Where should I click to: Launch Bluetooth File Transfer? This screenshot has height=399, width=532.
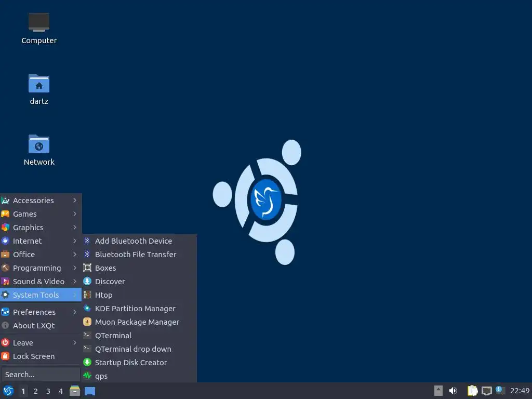pos(139,255)
